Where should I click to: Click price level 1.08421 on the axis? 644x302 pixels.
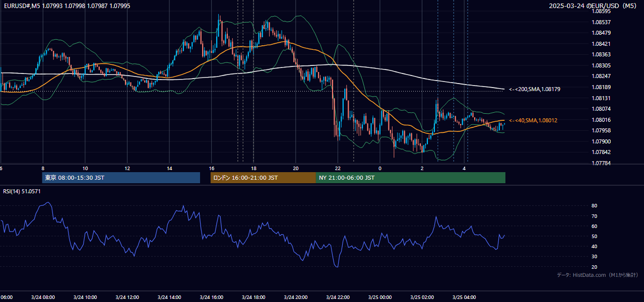click(x=601, y=44)
